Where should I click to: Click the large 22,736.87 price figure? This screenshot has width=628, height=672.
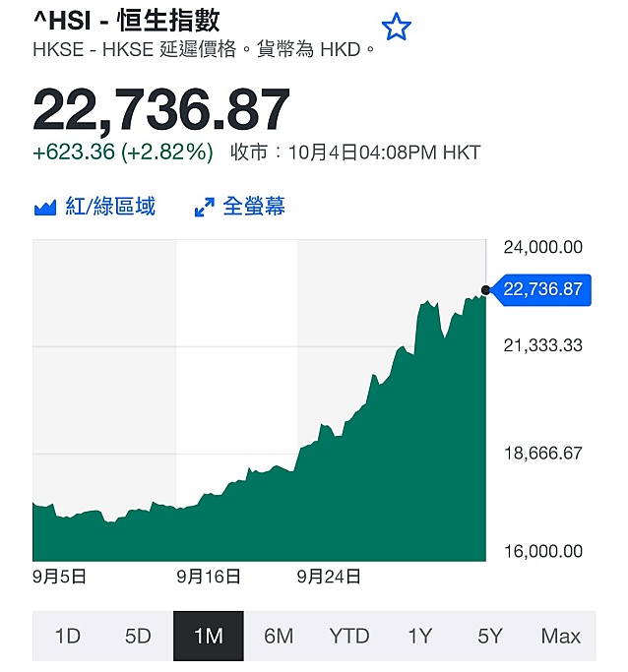tap(161, 109)
